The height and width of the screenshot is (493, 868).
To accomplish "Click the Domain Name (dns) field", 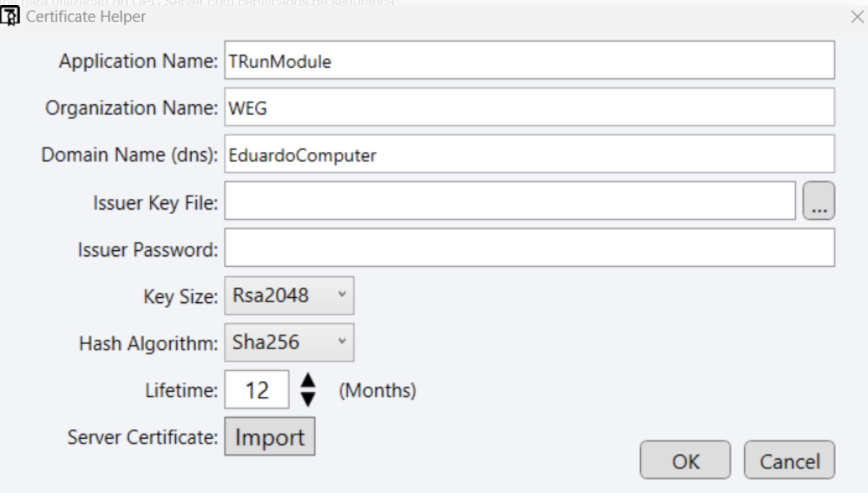I will tap(529, 154).
